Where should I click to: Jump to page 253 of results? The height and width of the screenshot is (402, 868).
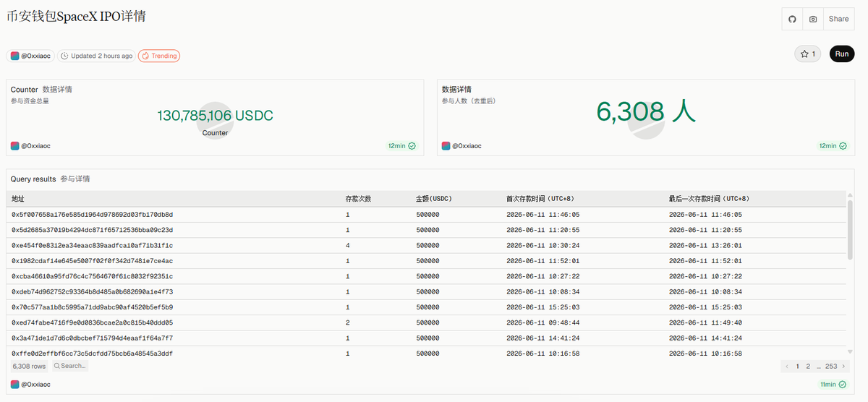[x=831, y=367]
